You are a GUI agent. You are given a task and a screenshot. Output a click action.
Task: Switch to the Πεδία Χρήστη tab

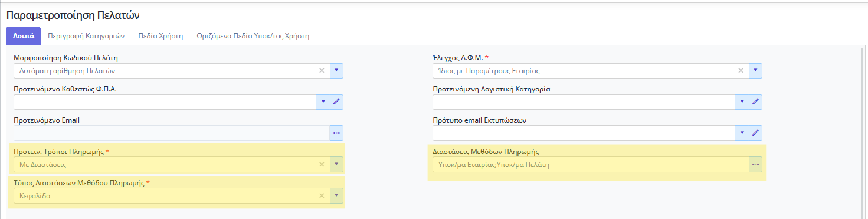161,35
